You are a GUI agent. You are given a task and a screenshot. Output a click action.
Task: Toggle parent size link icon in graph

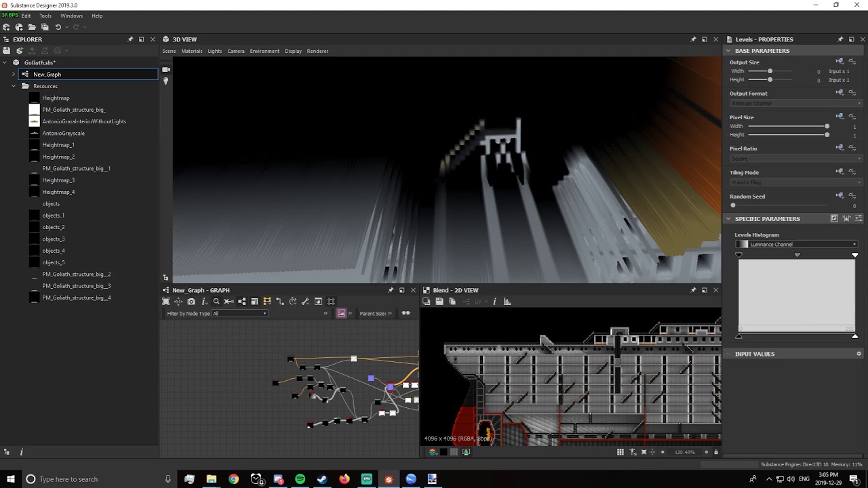(x=406, y=313)
